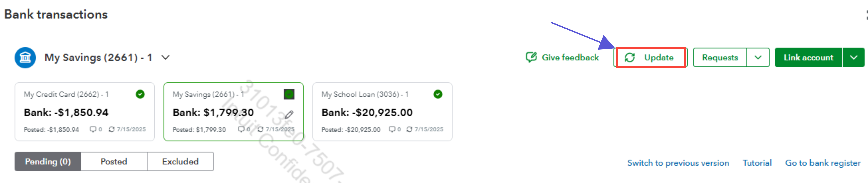Viewport: 868px width, 183px height.
Task: Click the pencil edit icon on My Savings card
Action: pyautogui.click(x=289, y=115)
